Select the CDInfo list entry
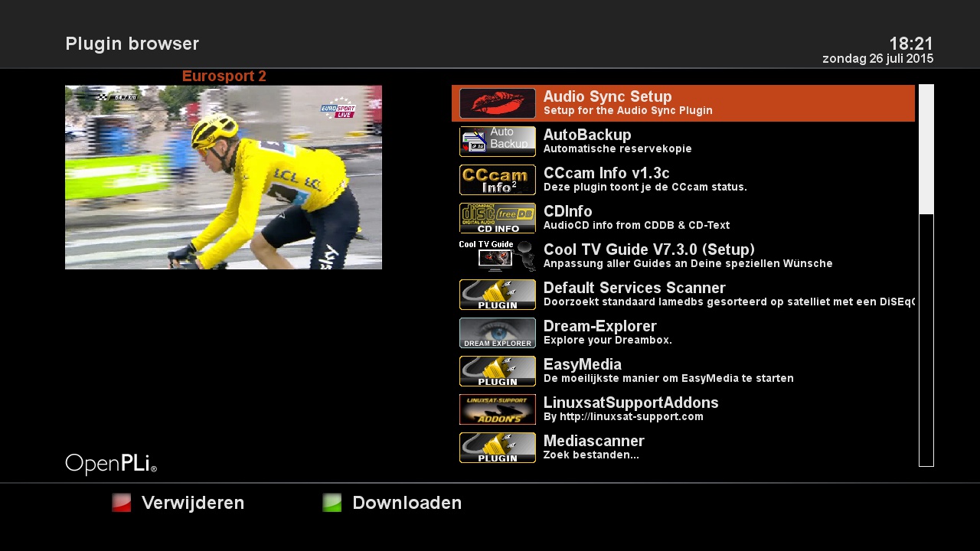This screenshot has height=551, width=980. click(683, 218)
